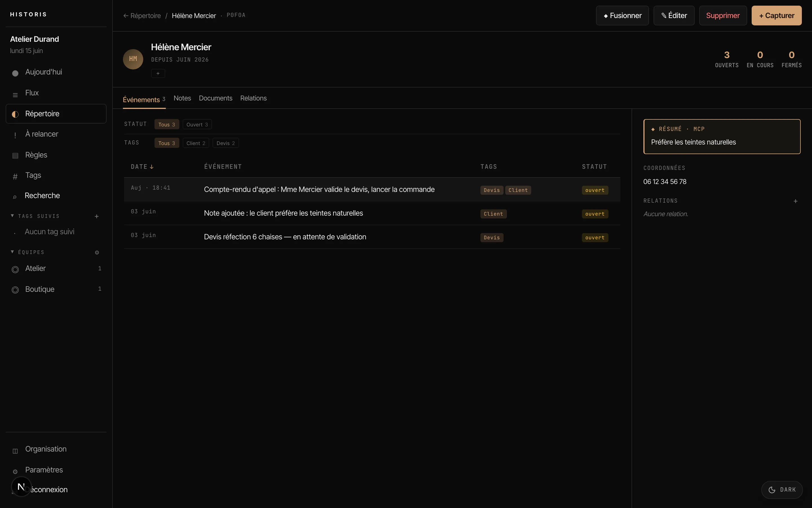
Task: Click ouvert status on Note ajoutée row
Action: tap(595, 214)
